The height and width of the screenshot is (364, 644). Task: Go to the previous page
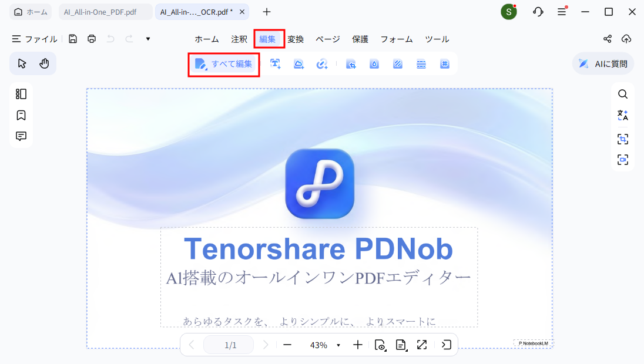click(x=192, y=345)
